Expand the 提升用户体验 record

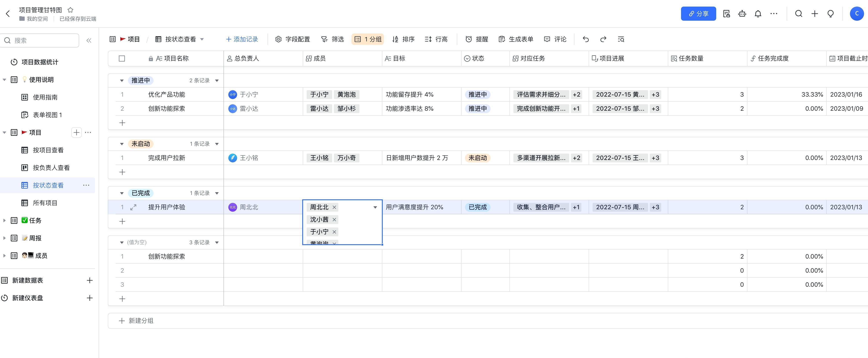[x=133, y=207]
